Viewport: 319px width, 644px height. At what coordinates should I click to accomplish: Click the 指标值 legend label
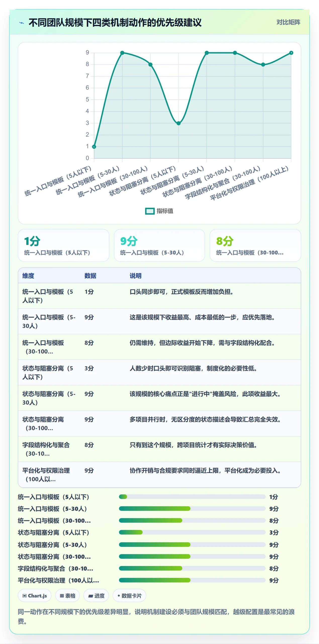coord(165,211)
